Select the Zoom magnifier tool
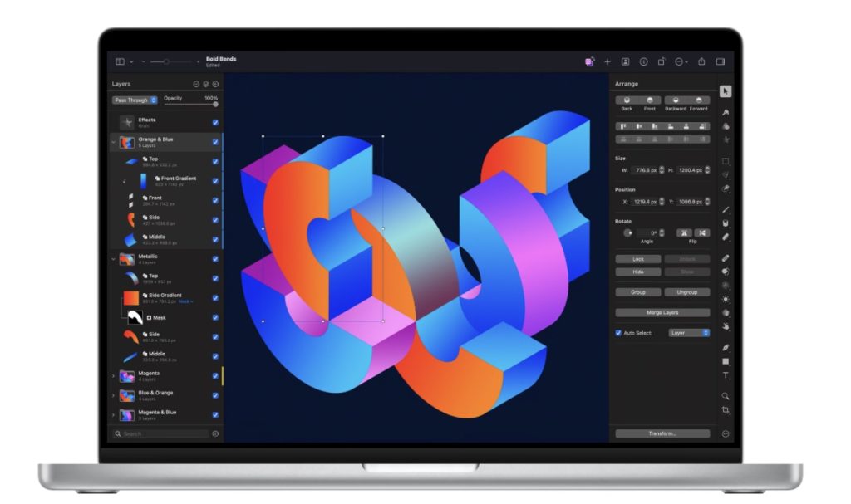 tap(726, 396)
